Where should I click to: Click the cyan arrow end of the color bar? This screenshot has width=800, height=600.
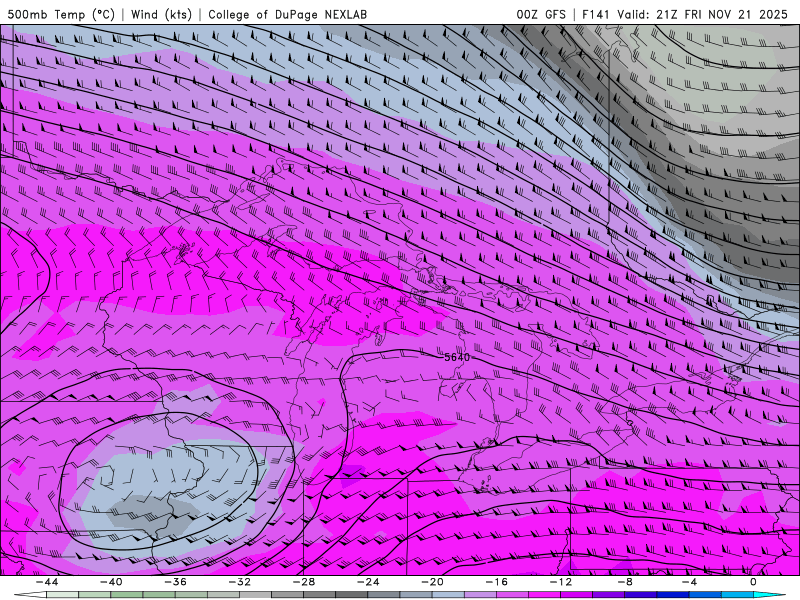click(x=769, y=595)
